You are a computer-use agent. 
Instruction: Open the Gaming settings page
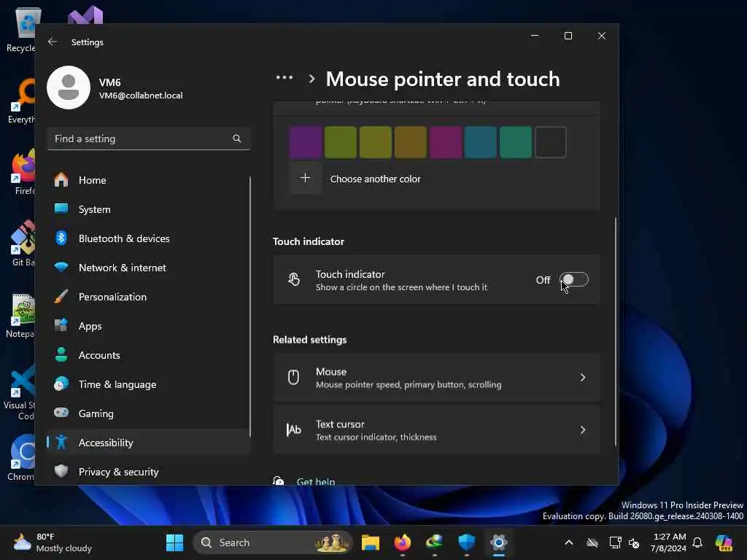coord(149,413)
